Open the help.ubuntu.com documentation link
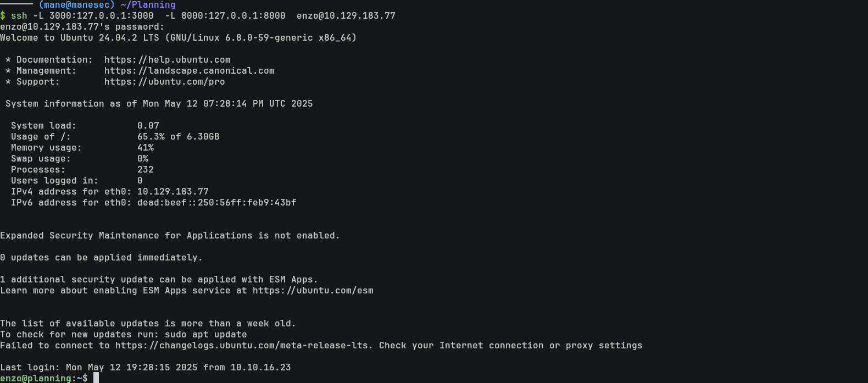The image size is (868, 383). click(168, 60)
